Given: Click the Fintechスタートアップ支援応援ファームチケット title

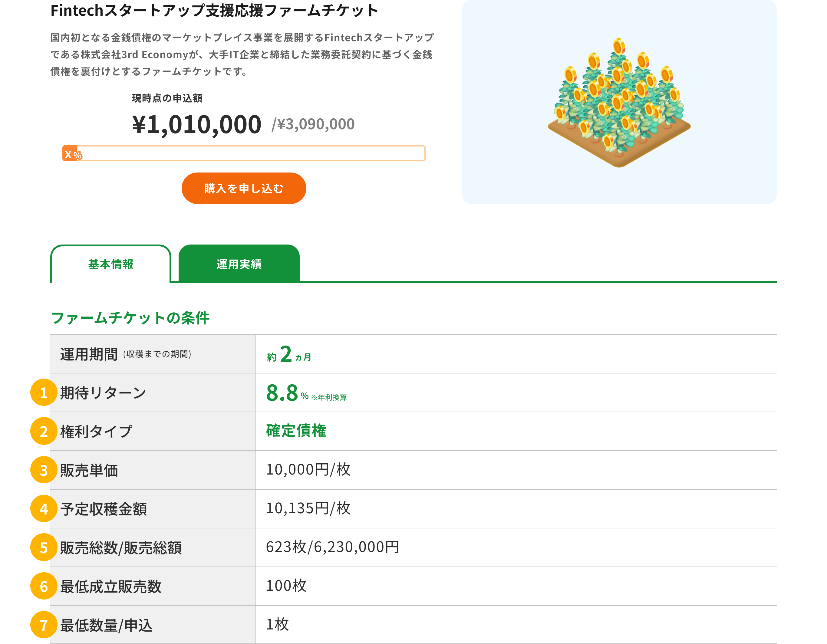Looking at the screenshot, I should pyautogui.click(x=214, y=11).
